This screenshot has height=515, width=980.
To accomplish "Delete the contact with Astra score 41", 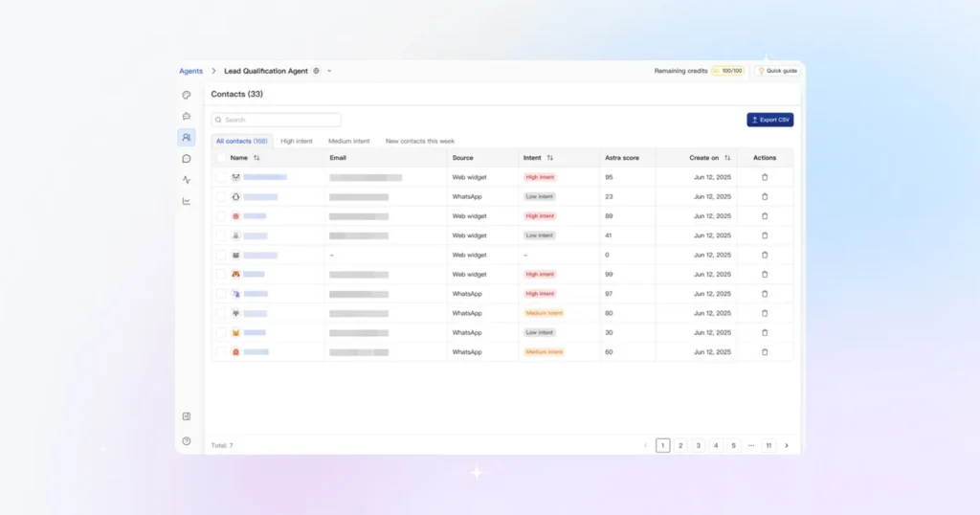I will click(x=765, y=235).
